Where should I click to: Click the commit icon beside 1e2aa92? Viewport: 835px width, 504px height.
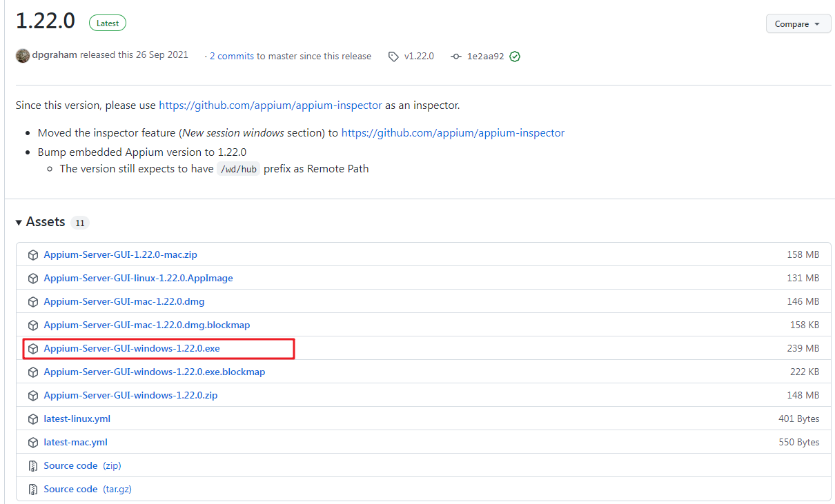pos(455,57)
